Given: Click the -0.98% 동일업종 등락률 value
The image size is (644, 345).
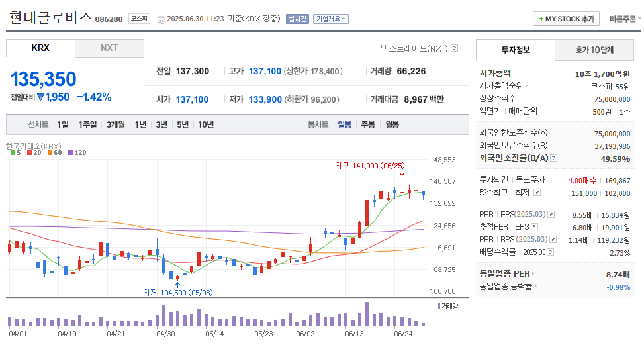Looking at the screenshot, I should pyautogui.click(x=619, y=287).
